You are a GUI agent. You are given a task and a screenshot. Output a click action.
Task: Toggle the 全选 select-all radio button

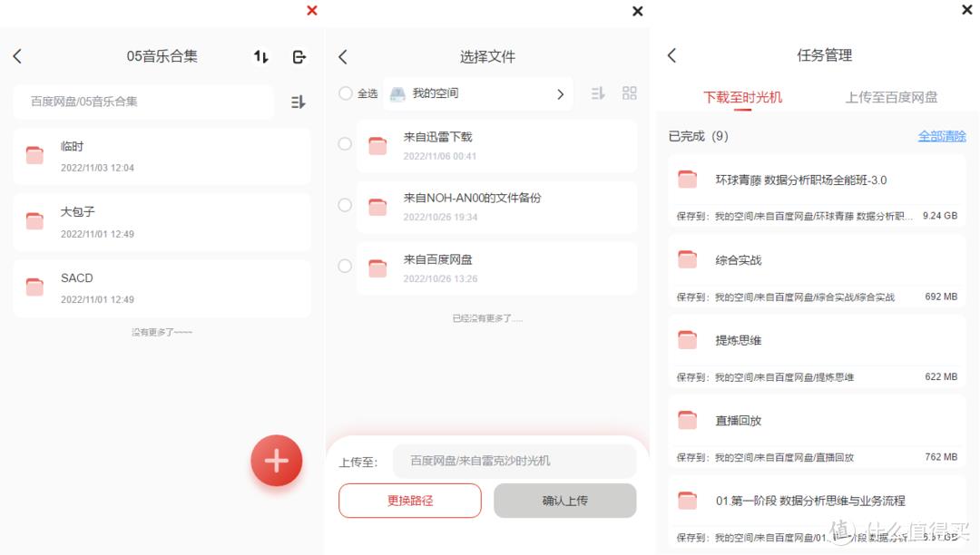pos(346,93)
